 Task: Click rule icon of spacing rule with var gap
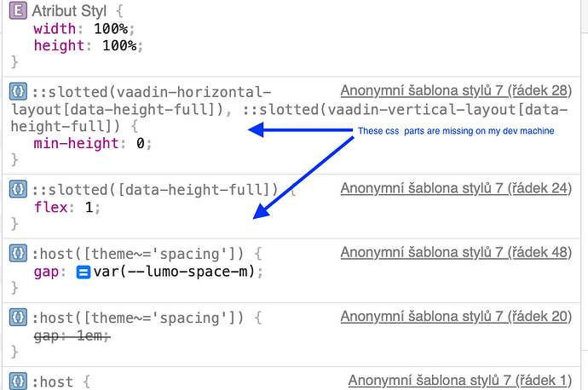point(18,253)
